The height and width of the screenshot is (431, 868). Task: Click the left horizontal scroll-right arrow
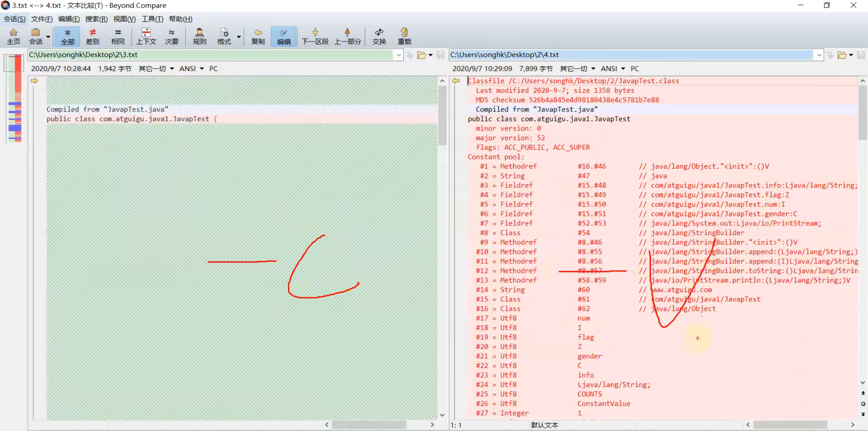[x=432, y=425]
